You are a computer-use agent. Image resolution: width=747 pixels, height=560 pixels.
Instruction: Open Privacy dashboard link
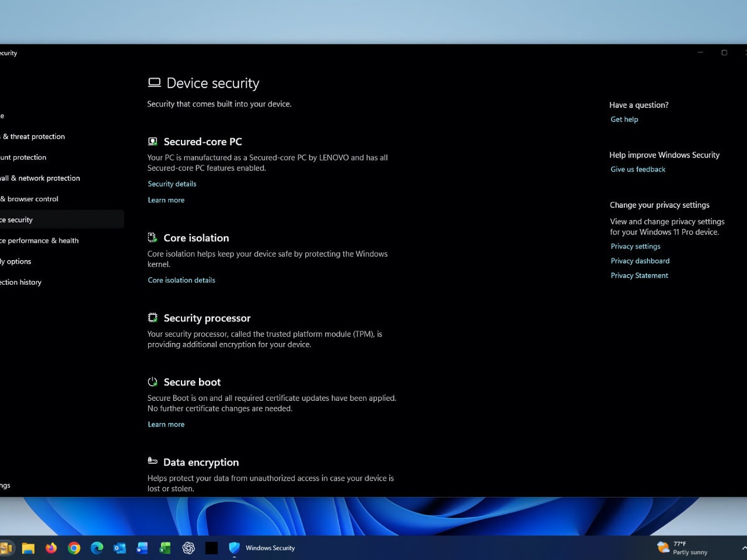(640, 261)
